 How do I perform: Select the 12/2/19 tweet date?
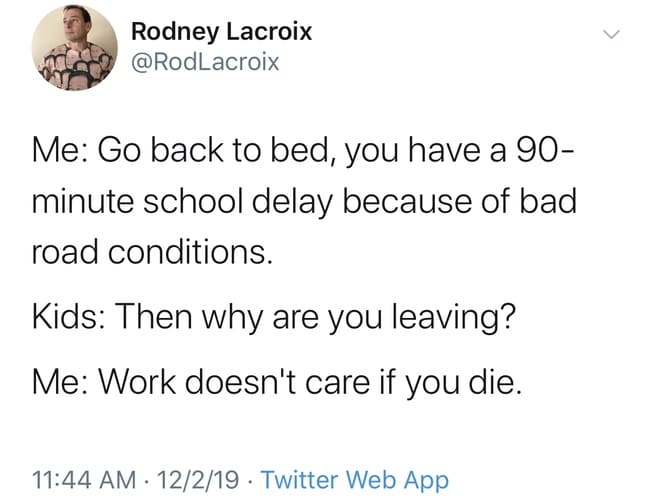198,480
